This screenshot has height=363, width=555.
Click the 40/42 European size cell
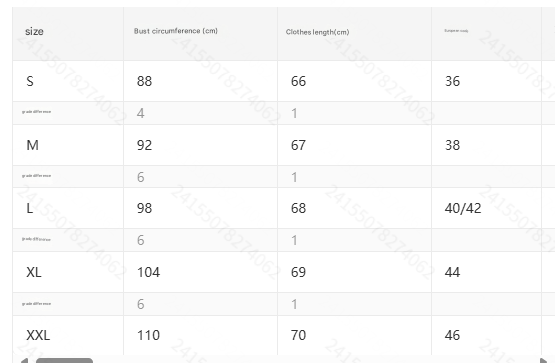pyautogui.click(x=463, y=208)
